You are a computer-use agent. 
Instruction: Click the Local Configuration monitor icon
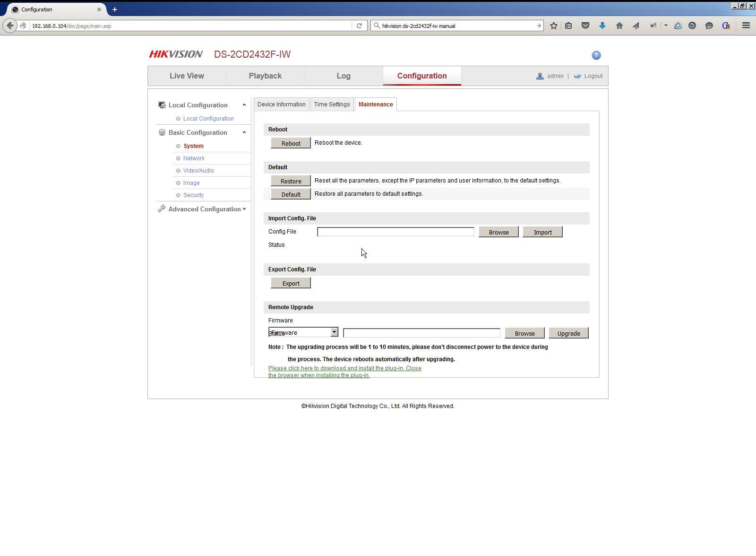[x=162, y=105]
